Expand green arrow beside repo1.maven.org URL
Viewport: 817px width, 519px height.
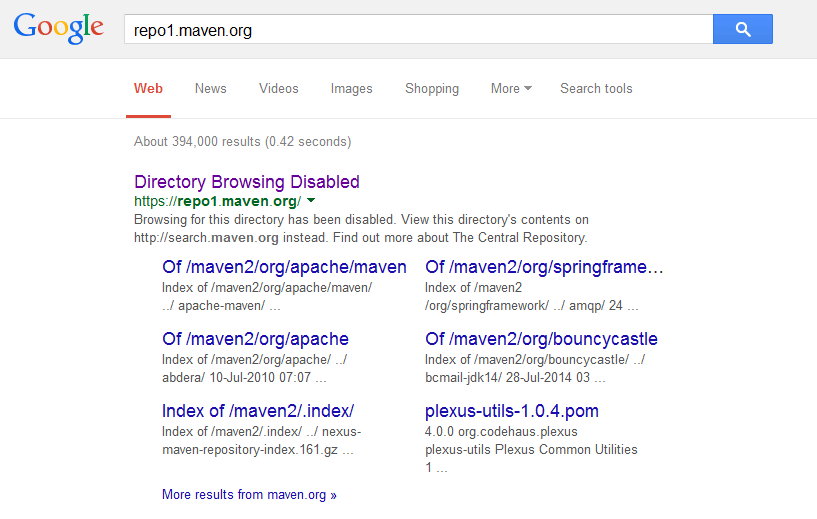tap(311, 200)
